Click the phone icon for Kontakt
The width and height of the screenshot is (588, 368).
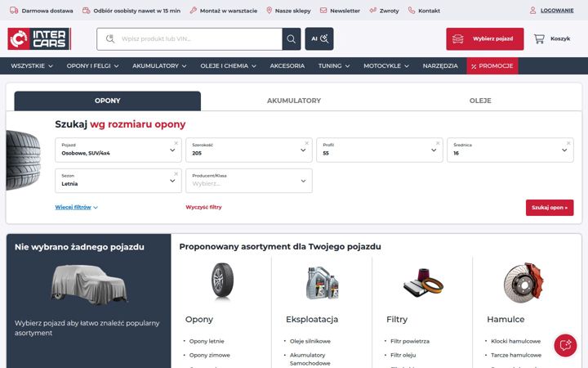412,11
